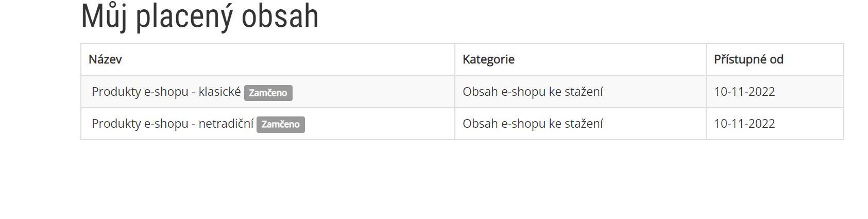
Task: Click the 10-11-2022 date in klasické row
Action: [744, 92]
